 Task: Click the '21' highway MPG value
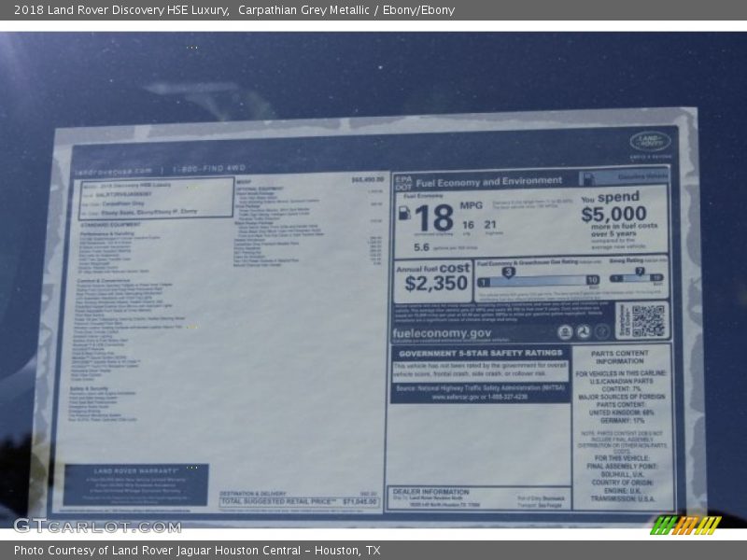click(490, 224)
